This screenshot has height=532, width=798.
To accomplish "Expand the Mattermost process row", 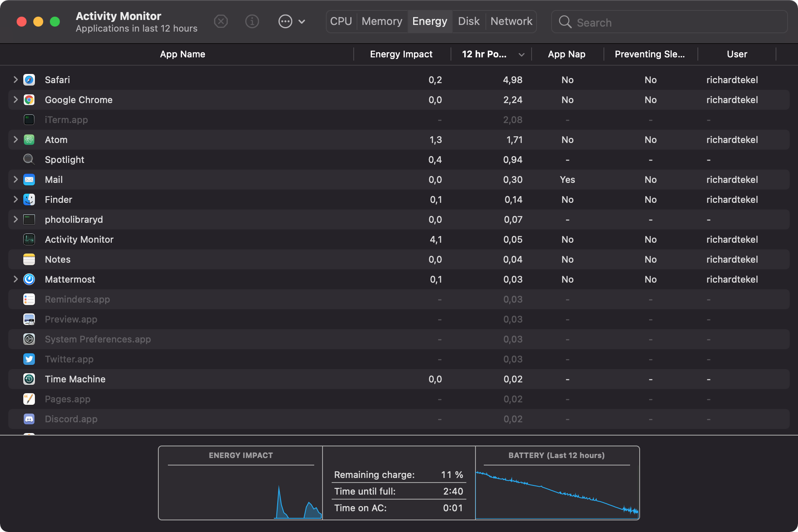I will (x=15, y=279).
